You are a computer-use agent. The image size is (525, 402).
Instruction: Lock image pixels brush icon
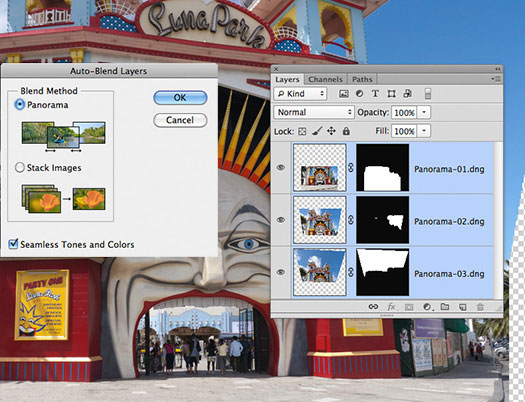point(317,131)
